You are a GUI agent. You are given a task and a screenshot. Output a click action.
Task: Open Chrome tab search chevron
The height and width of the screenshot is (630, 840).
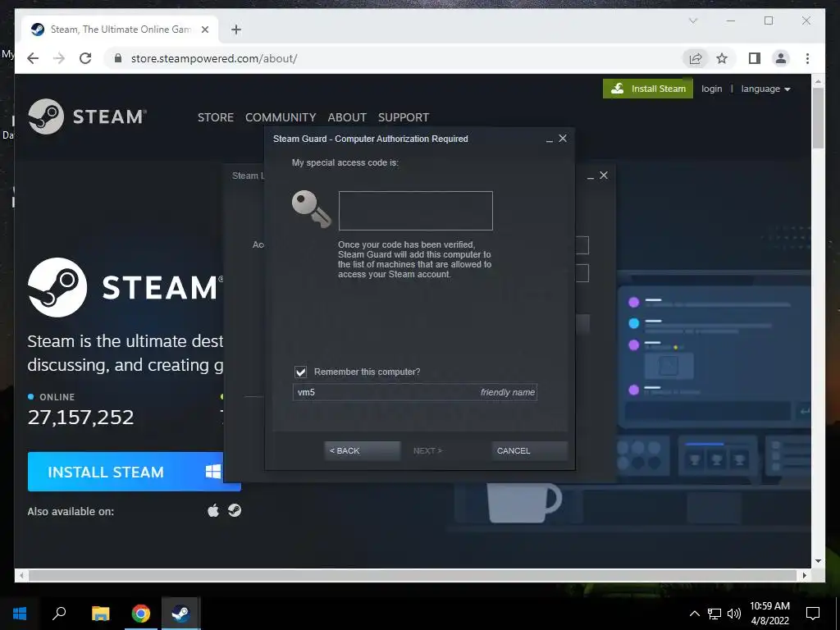click(x=693, y=21)
